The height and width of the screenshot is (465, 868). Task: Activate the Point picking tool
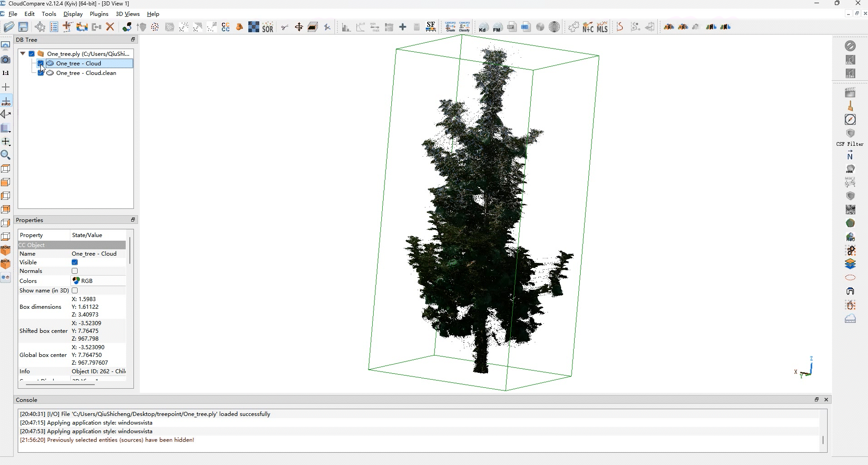tap(40, 27)
